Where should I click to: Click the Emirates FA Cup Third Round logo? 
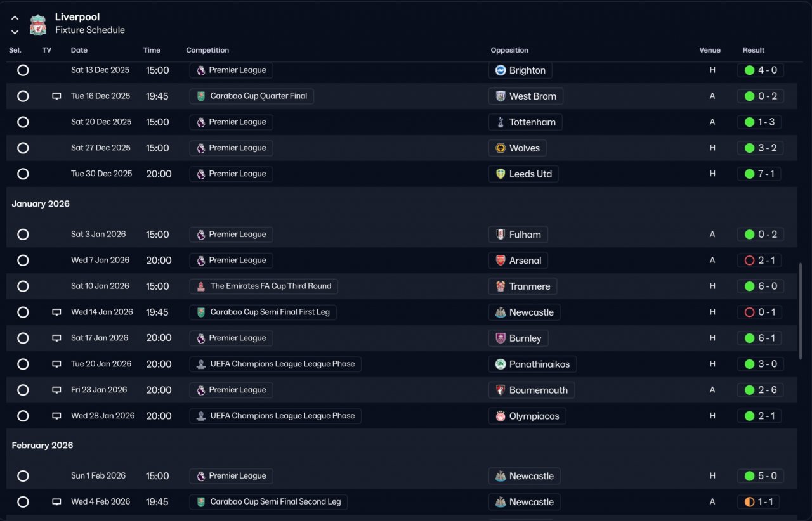coord(201,286)
